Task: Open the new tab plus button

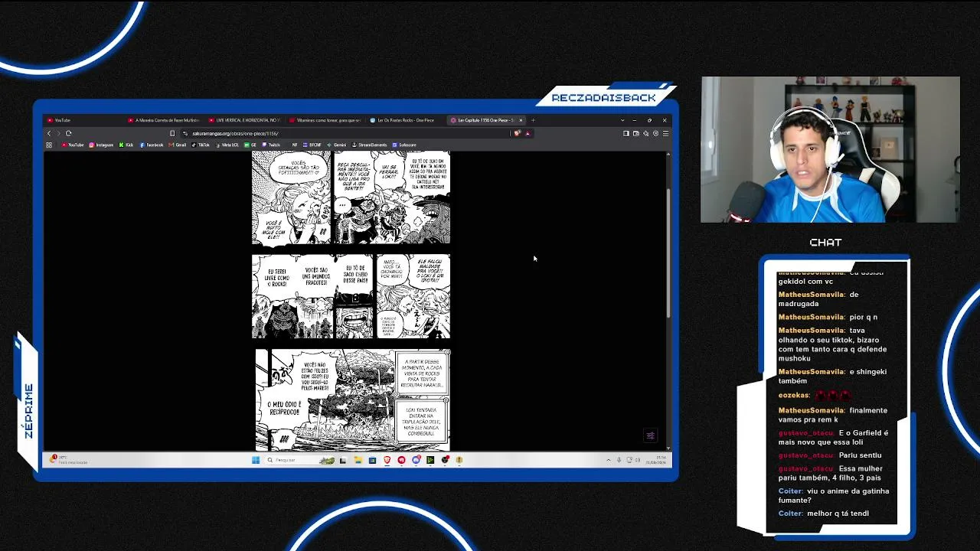Action: point(533,120)
